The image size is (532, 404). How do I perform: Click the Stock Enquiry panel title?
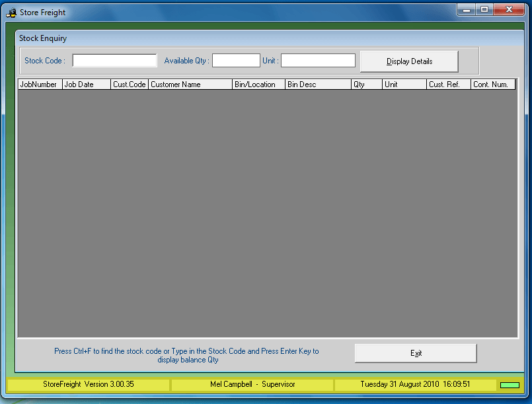coord(43,38)
